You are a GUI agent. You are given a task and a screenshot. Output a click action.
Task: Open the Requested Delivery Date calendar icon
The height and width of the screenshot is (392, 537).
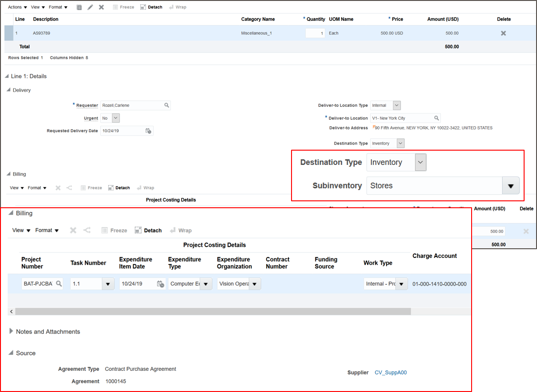[148, 130]
